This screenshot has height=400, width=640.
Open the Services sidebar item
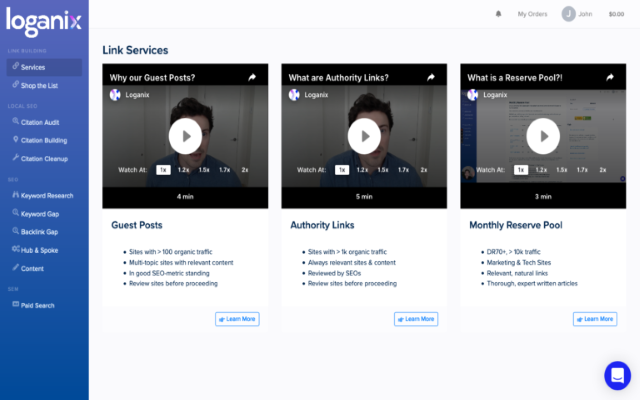33,67
